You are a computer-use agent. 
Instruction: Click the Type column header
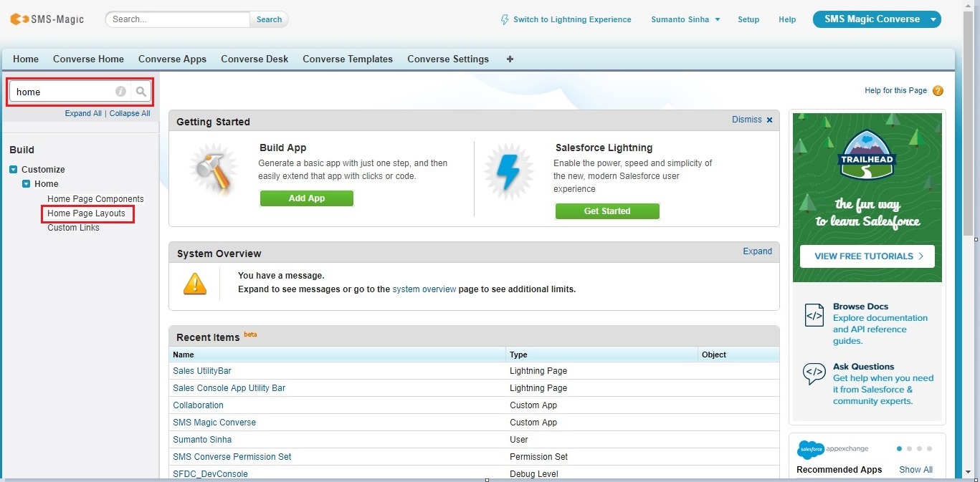(x=602, y=355)
